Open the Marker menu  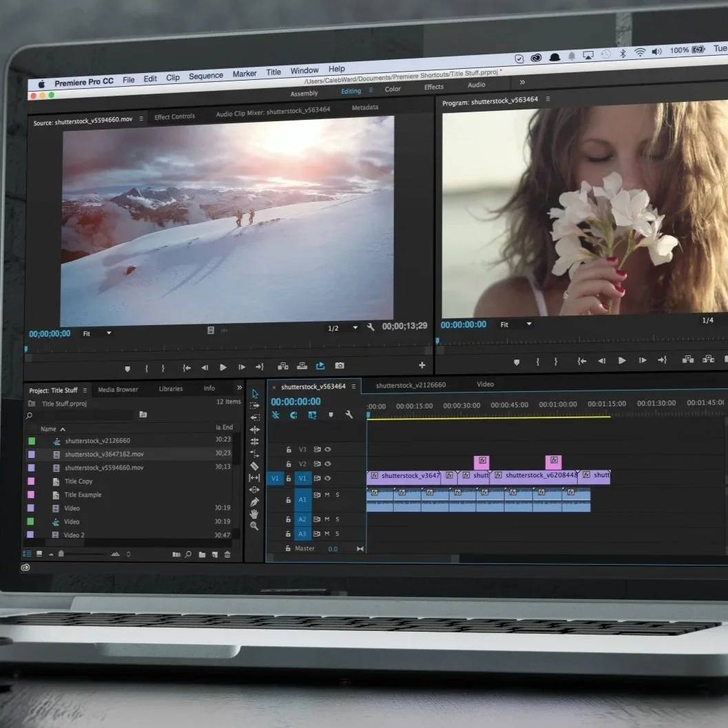tap(245, 74)
